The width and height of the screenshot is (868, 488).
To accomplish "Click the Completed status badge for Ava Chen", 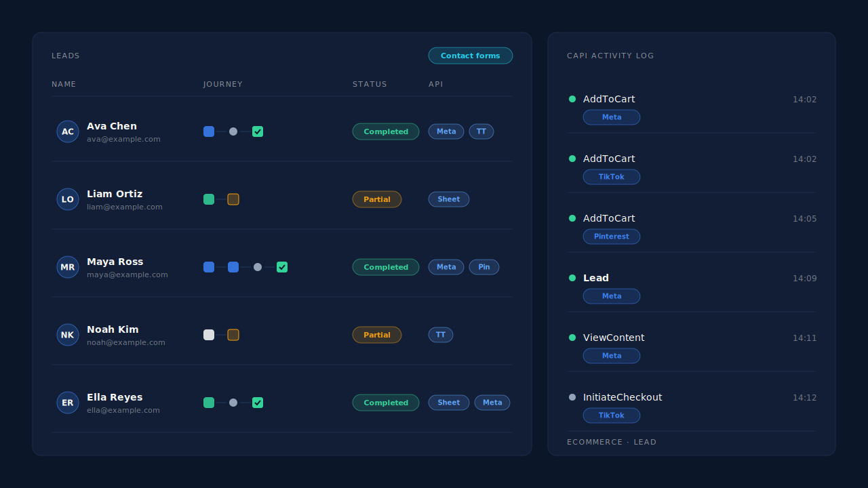I will pos(386,131).
